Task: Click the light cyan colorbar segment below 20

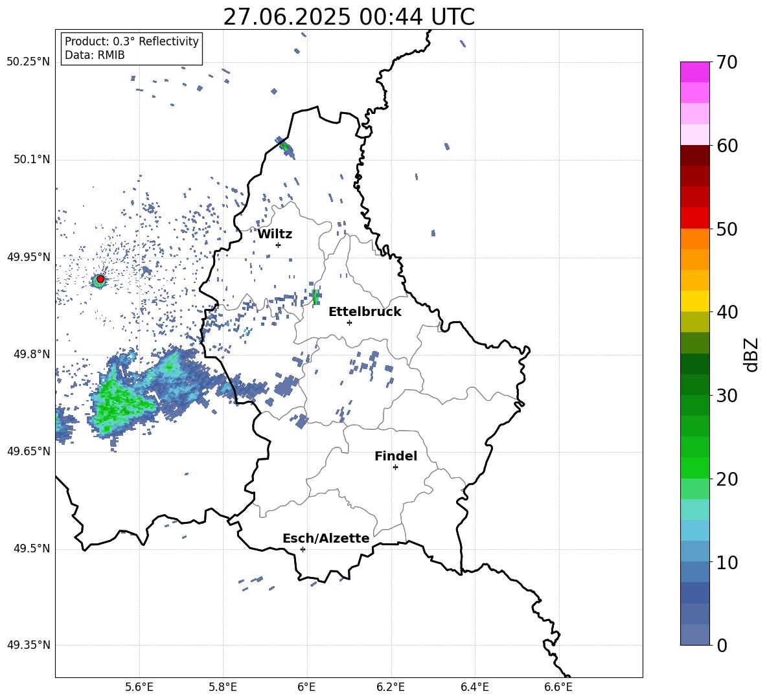Action: pyautogui.click(x=694, y=510)
